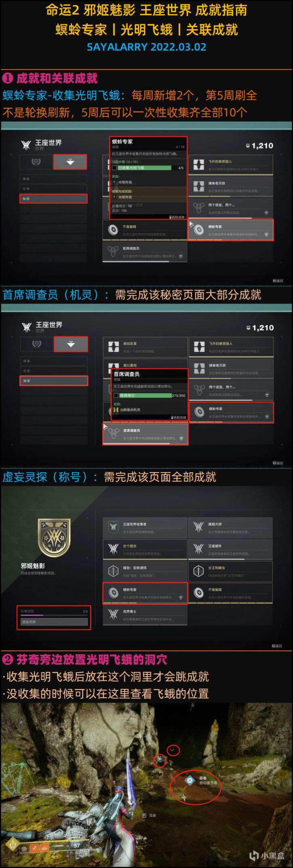Expand the down-arrow triumph category tab, first panel
293x868 pixels.
(70, 162)
